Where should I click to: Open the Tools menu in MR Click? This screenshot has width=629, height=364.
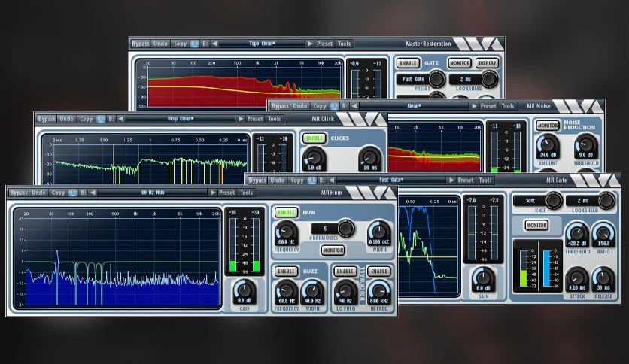(275, 119)
